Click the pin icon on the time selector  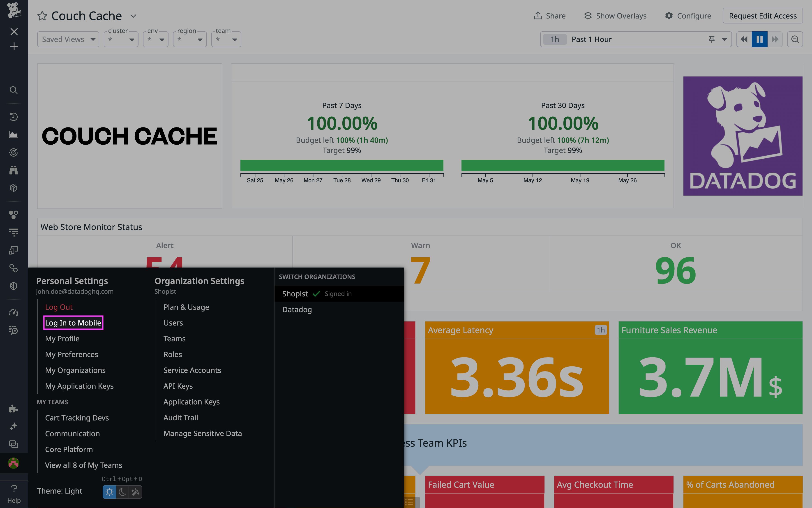(712, 39)
